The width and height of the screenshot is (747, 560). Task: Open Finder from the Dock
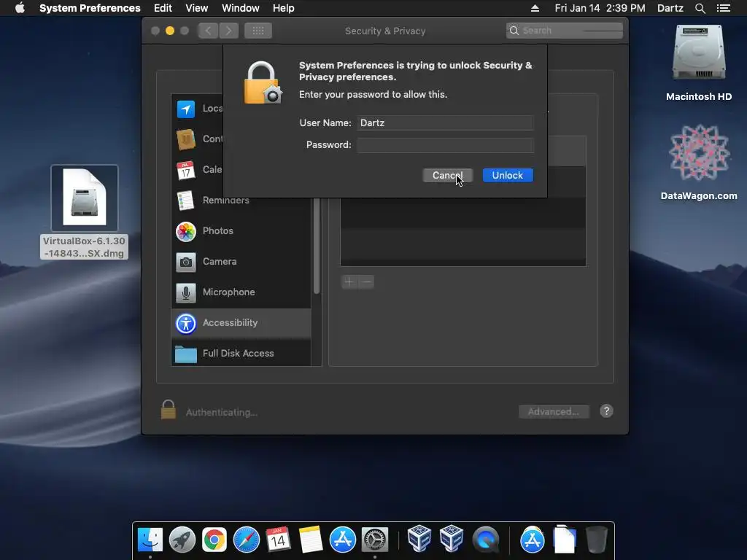(150, 540)
